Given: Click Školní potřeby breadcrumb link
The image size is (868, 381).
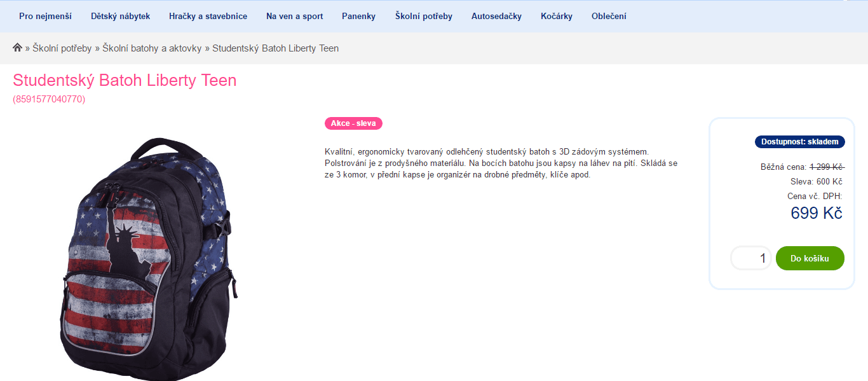Looking at the screenshot, I should [62, 48].
